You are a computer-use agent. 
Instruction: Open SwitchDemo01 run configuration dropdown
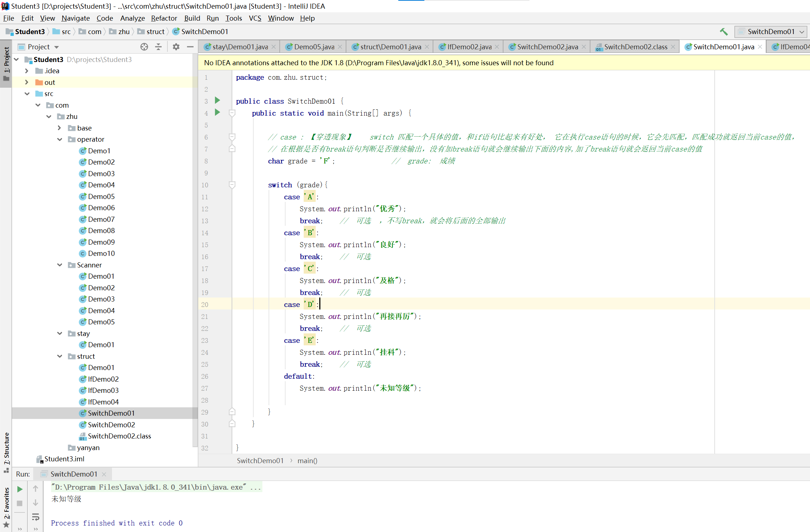coord(771,32)
